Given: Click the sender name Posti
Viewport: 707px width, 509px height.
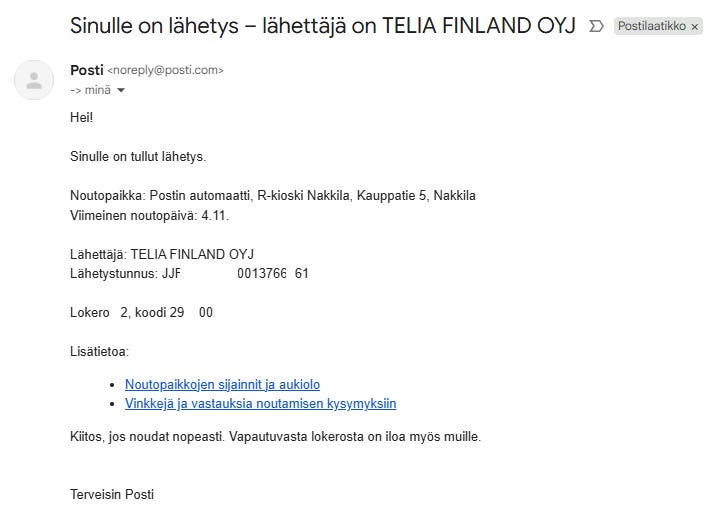Looking at the screenshot, I should pos(86,70).
